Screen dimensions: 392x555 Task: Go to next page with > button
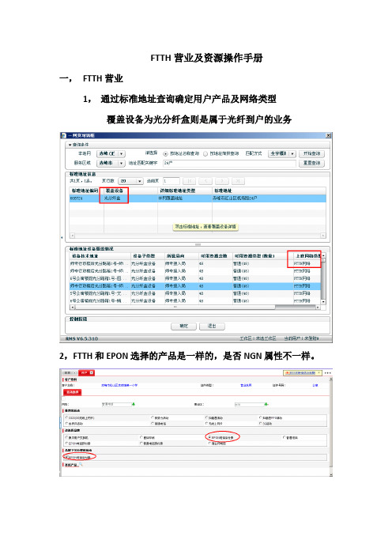tap(222, 181)
